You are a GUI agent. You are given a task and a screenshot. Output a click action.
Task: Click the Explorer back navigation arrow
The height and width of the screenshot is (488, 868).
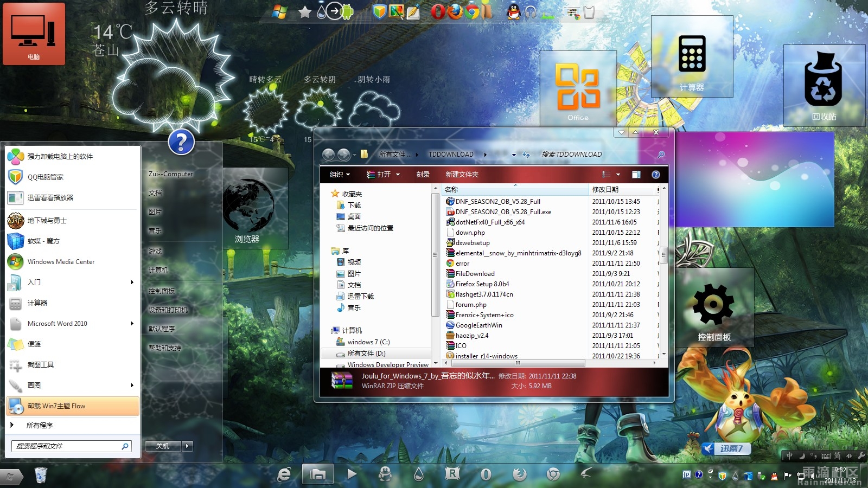pos(328,155)
